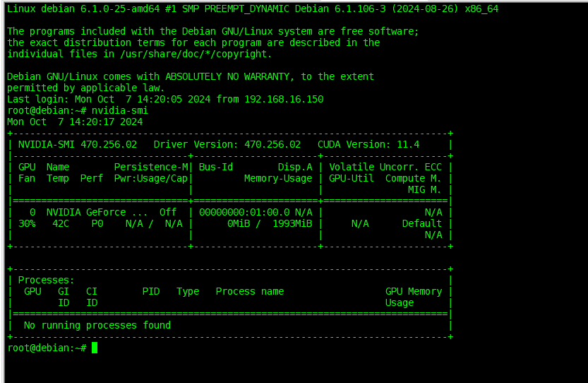Click the P0 performance state value
The height and width of the screenshot is (383, 588).
[97, 223]
